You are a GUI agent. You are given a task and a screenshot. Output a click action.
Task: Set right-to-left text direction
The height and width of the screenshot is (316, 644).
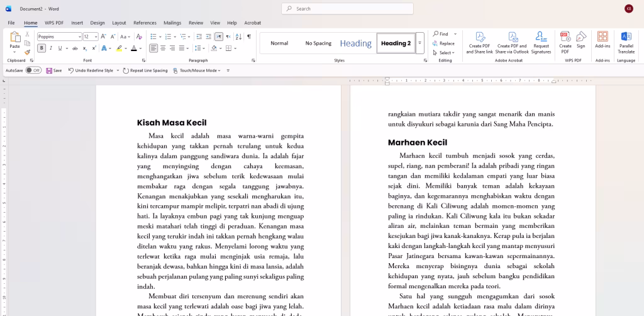pyautogui.click(x=228, y=37)
